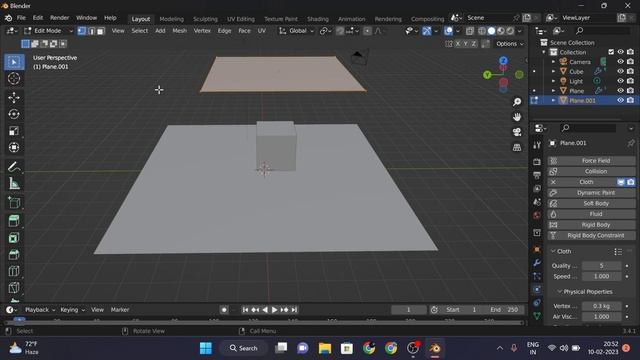The width and height of the screenshot is (640, 360).
Task: Open the Object Data properties tab
Action: click(537, 316)
